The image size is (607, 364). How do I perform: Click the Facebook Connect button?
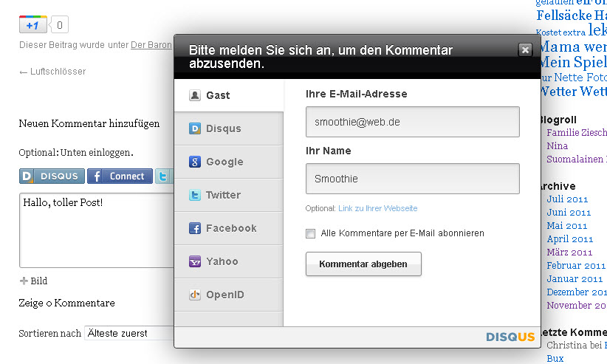click(120, 176)
